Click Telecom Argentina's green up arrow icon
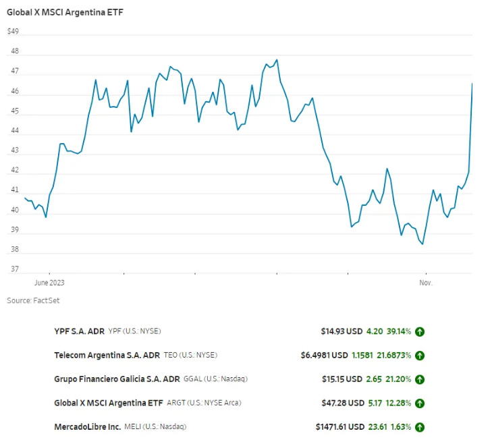 coord(420,355)
